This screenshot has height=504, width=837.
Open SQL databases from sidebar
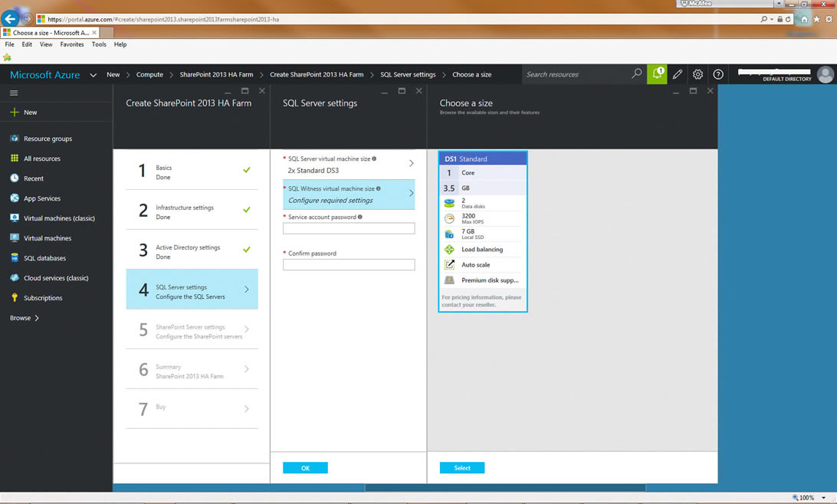(x=44, y=258)
